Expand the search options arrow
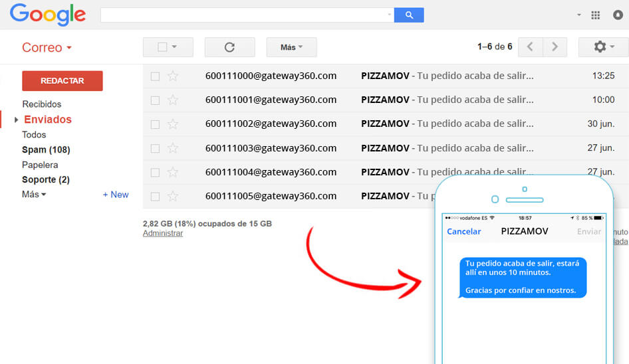The height and width of the screenshot is (364, 629). tap(390, 15)
